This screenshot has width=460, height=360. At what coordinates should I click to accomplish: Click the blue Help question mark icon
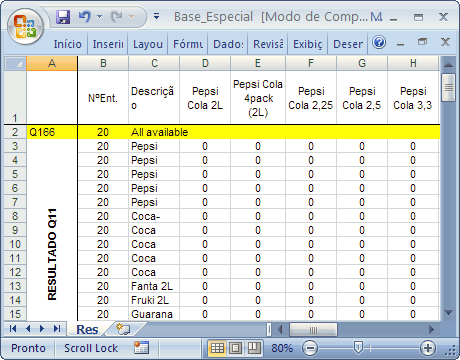tap(379, 42)
